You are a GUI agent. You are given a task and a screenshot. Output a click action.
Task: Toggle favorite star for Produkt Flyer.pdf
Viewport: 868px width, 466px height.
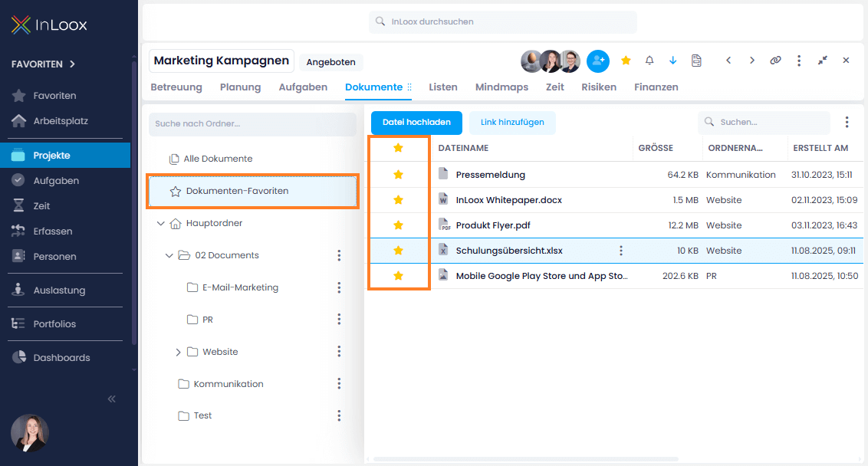click(x=398, y=225)
